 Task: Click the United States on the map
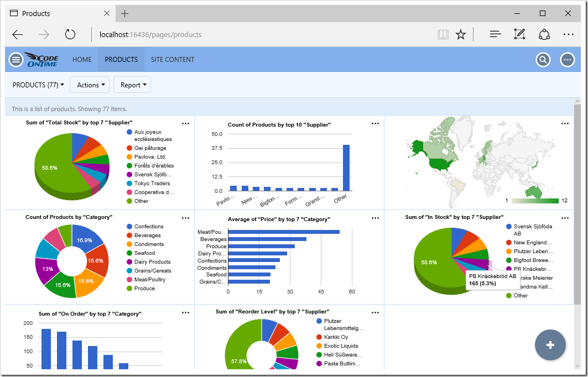(x=440, y=164)
